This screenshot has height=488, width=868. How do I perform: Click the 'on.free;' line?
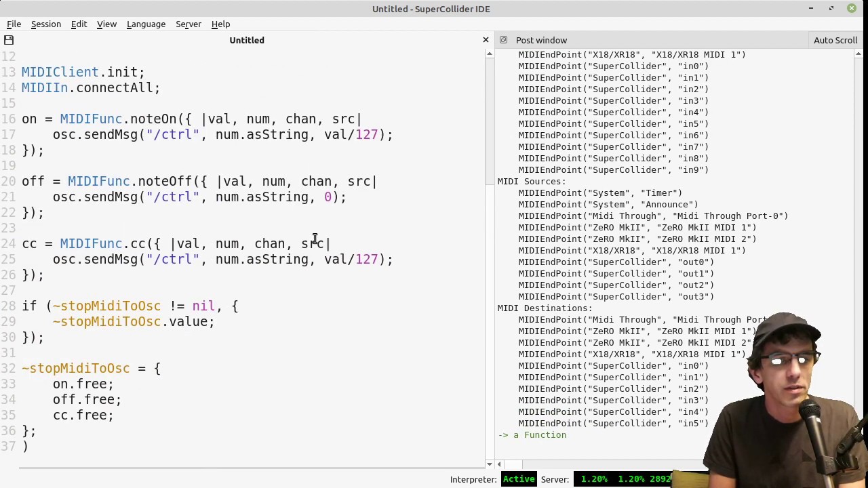83,384
